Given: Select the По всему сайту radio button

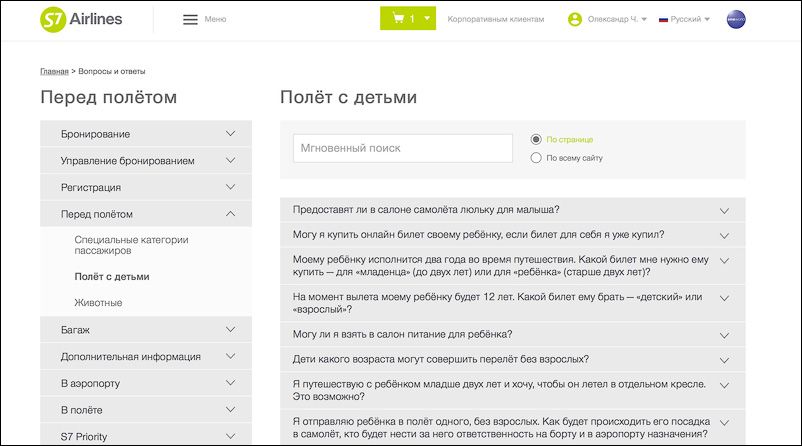Looking at the screenshot, I should 536,158.
